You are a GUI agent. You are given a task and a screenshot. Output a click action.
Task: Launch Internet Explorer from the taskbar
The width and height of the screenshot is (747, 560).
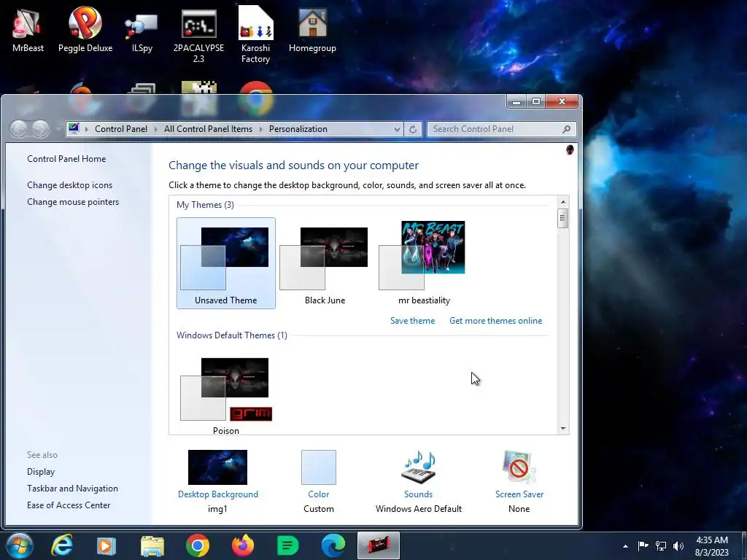(62, 545)
